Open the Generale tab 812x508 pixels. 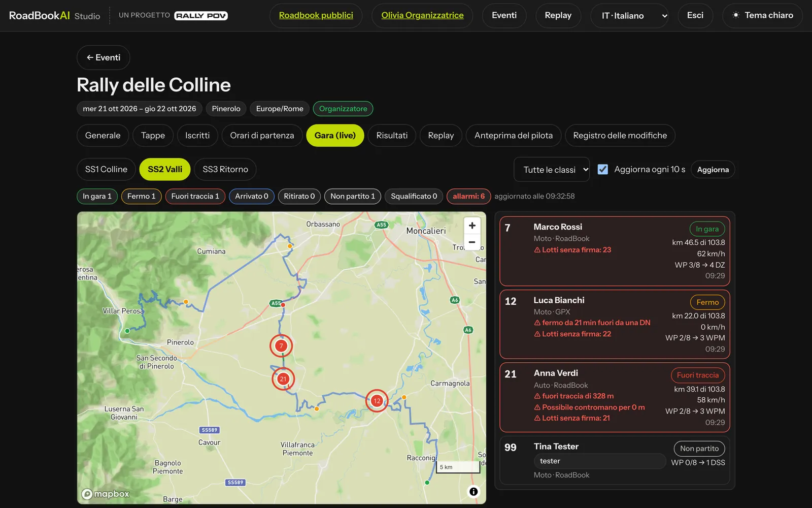103,136
